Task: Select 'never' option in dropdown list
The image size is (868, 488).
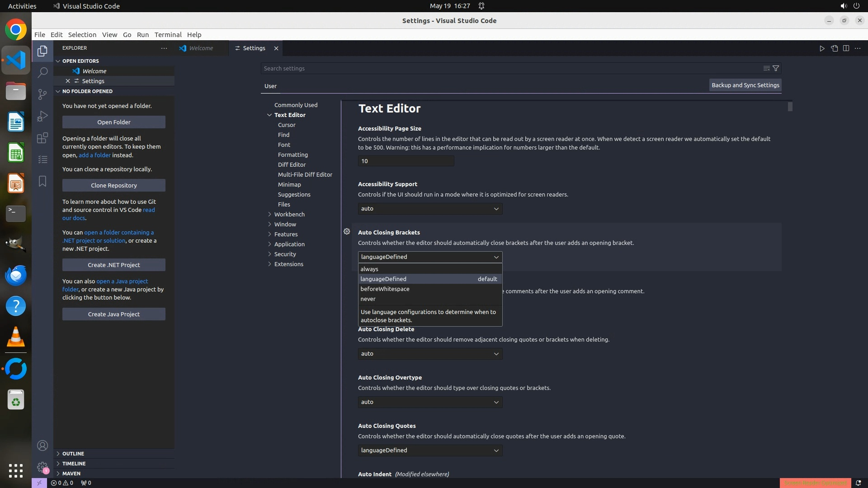Action: click(368, 299)
